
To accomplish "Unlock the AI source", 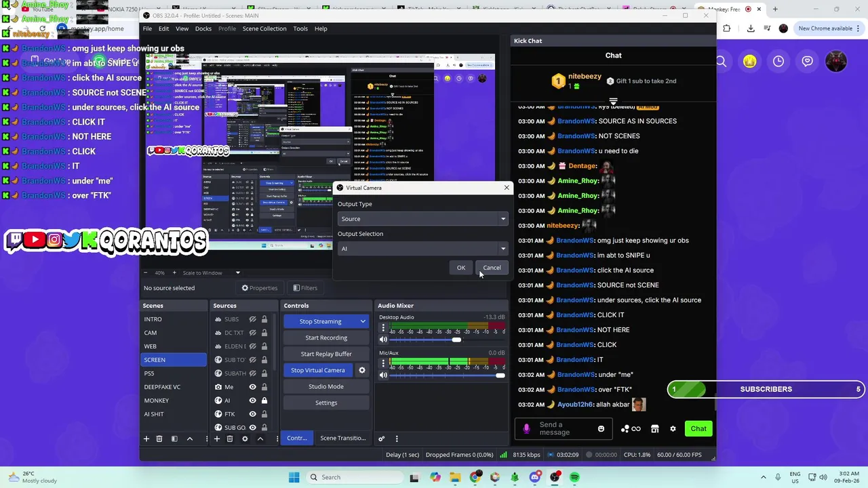I will pos(264,401).
